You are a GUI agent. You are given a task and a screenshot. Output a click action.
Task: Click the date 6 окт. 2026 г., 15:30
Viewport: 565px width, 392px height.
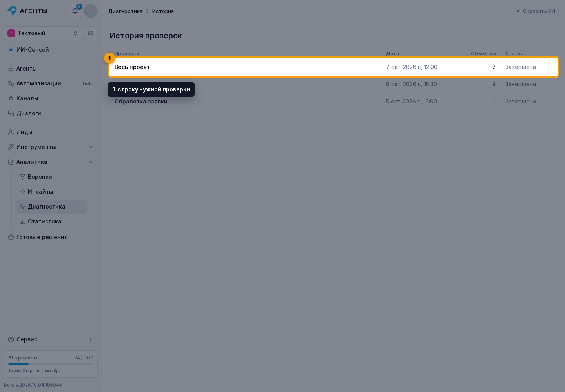(x=412, y=84)
